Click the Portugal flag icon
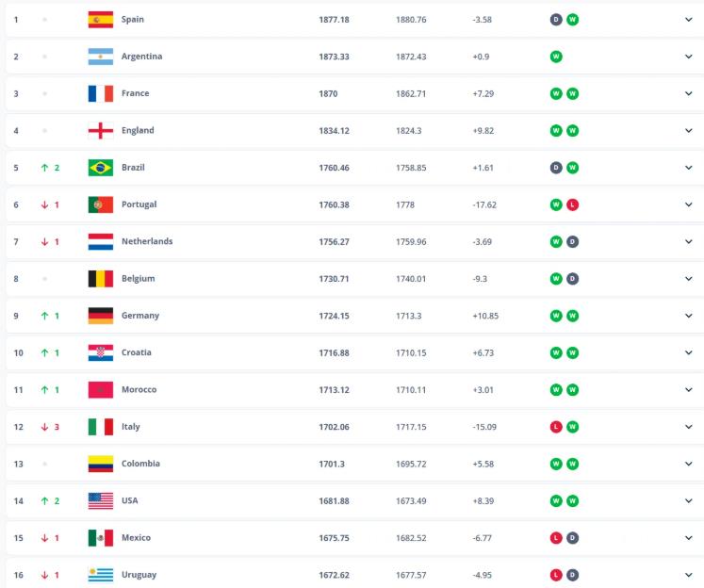This screenshot has width=704, height=588. click(x=100, y=204)
